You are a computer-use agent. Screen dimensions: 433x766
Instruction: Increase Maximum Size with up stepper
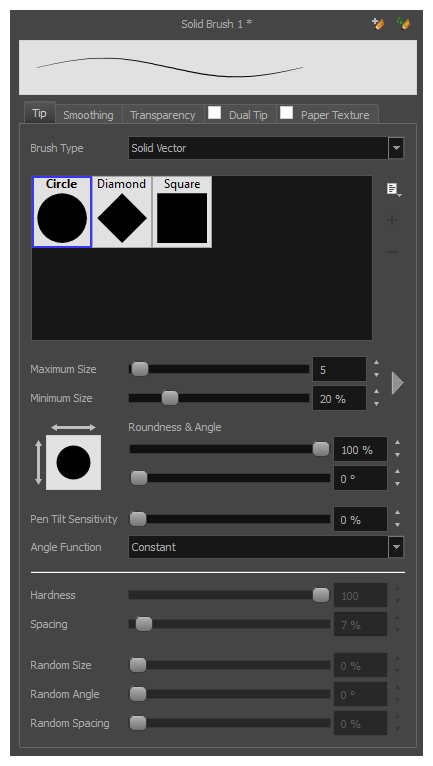[376, 362]
